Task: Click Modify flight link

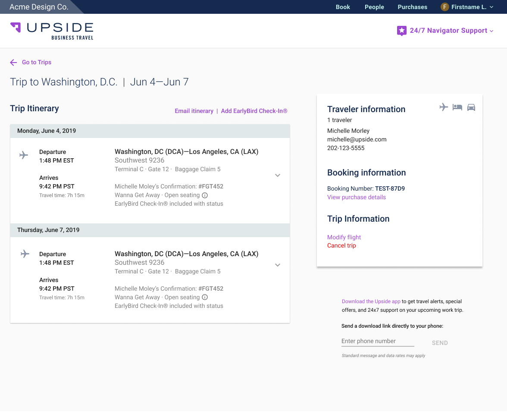Action: tap(344, 237)
